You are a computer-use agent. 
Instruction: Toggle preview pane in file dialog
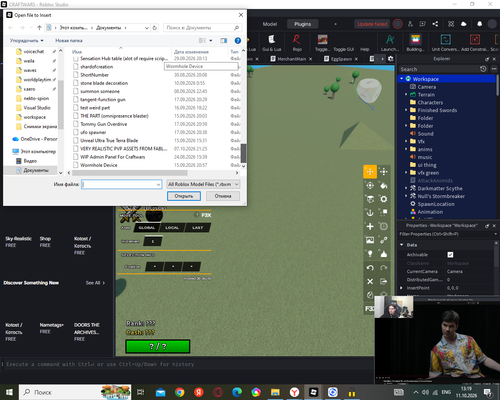tap(223, 41)
